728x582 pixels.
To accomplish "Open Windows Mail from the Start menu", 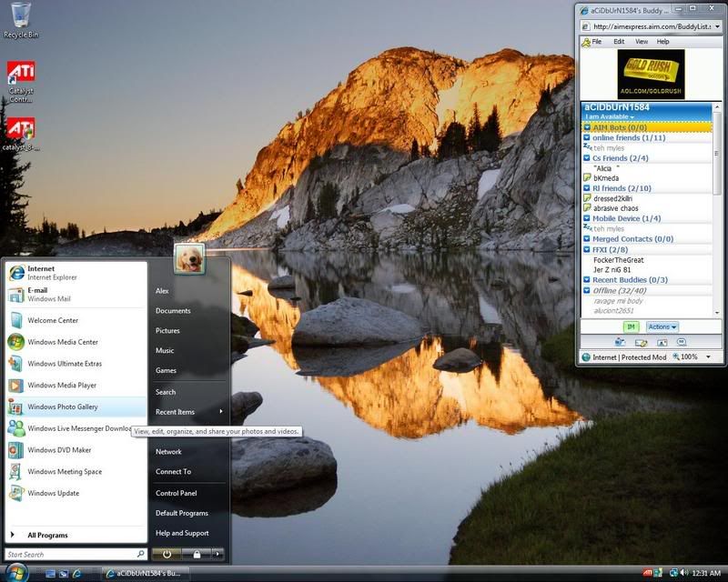I will 76,295.
